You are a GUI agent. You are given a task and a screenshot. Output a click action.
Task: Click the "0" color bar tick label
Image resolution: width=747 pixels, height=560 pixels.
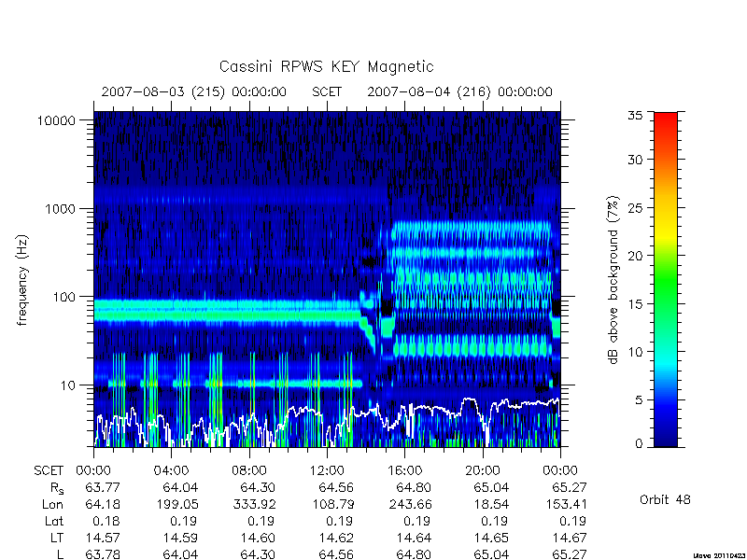click(639, 444)
